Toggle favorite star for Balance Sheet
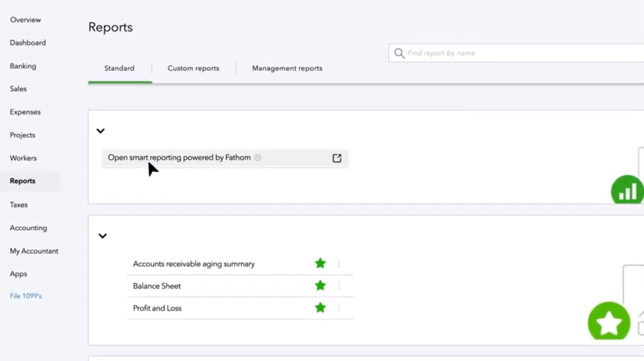 (x=320, y=286)
